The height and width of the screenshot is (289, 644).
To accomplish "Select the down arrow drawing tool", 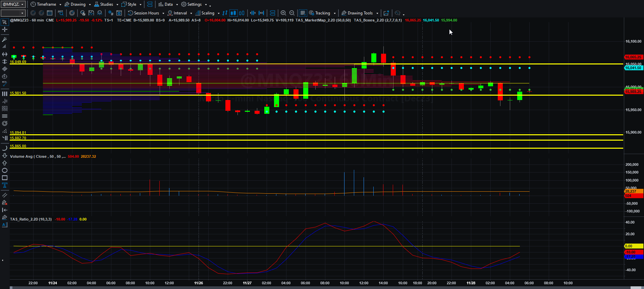I will point(5,156).
